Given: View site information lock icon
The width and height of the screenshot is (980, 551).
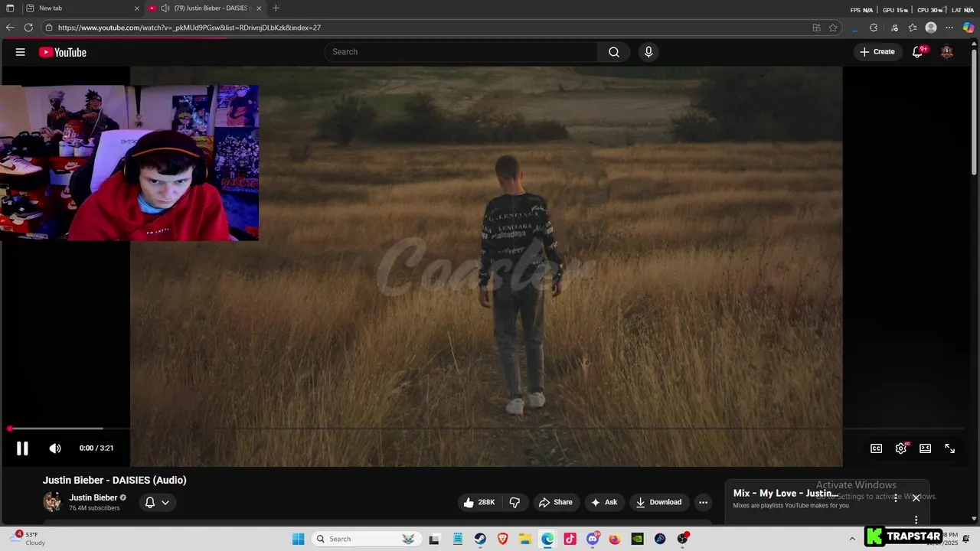Looking at the screenshot, I should [49, 28].
